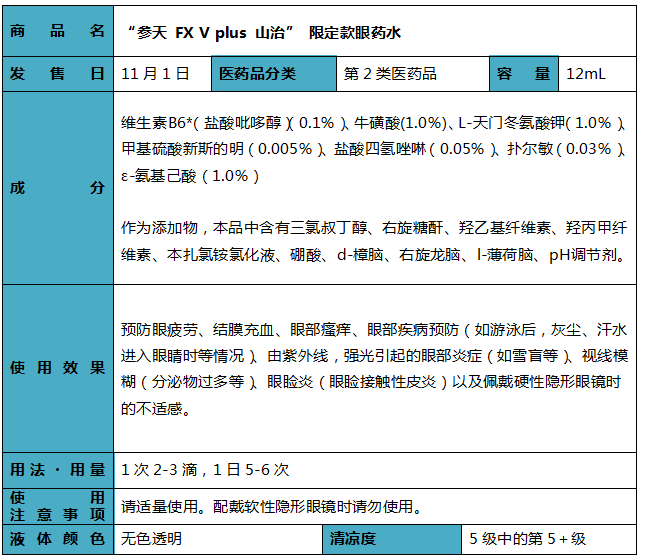Click the 容量 label cell
The width and height of the screenshot is (645, 560).
click(x=524, y=74)
